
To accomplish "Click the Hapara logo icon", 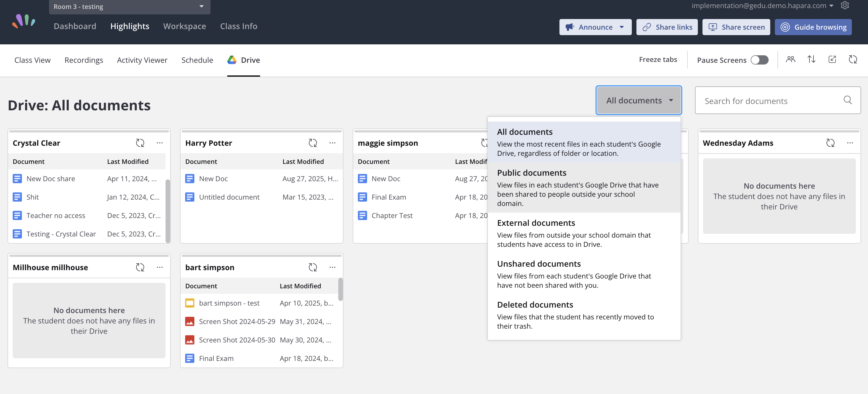I will click(24, 21).
